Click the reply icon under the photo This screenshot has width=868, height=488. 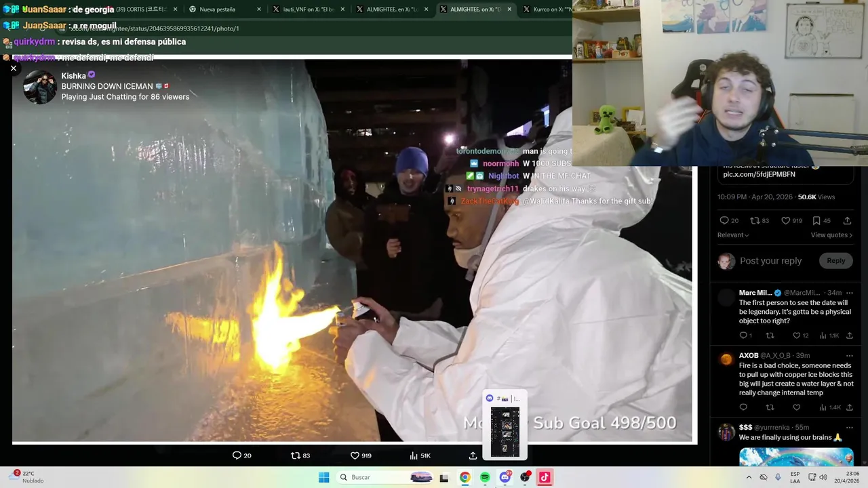coord(237,455)
